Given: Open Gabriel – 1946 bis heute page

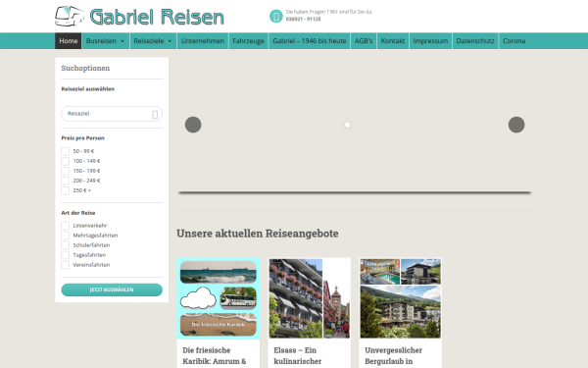Looking at the screenshot, I should (310, 41).
